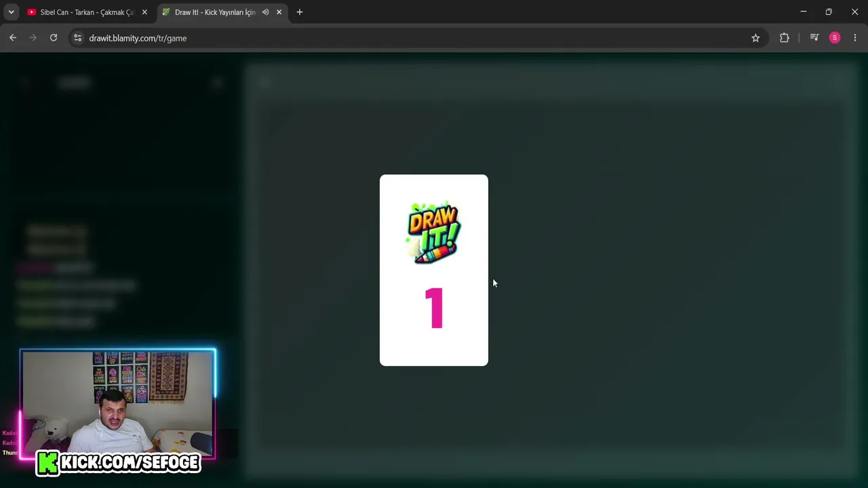
Task: Close the Draw It! tab
Action: 279,12
